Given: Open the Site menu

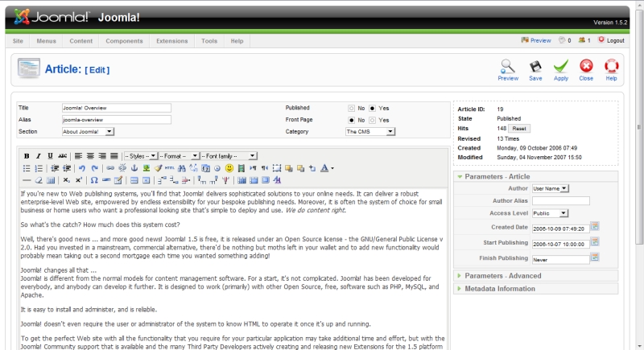Looking at the screenshot, I should [18, 41].
